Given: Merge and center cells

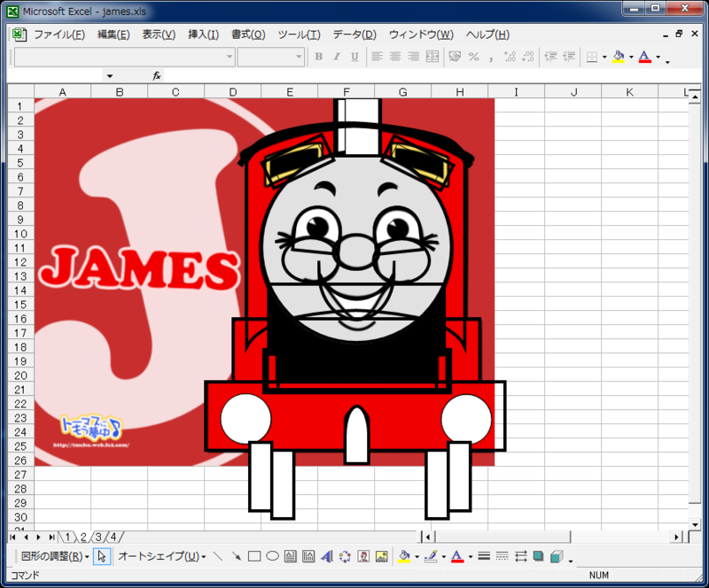Looking at the screenshot, I should pos(432,57).
